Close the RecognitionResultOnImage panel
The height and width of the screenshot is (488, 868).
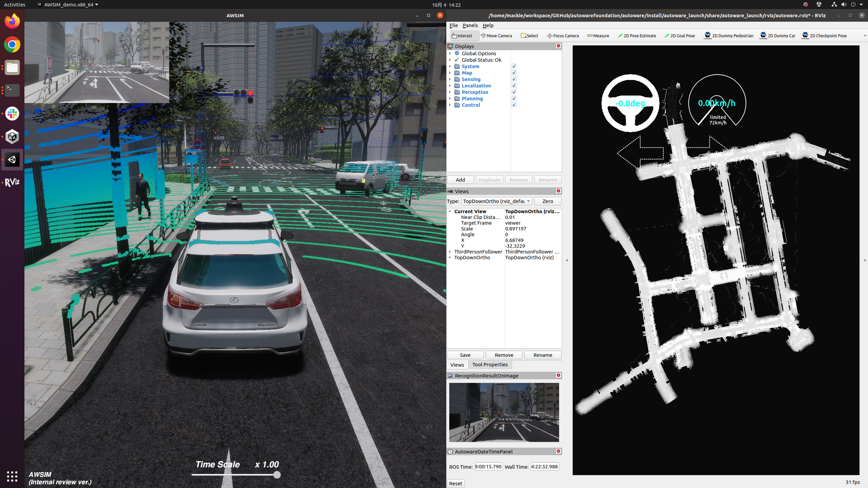(x=558, y=375)
